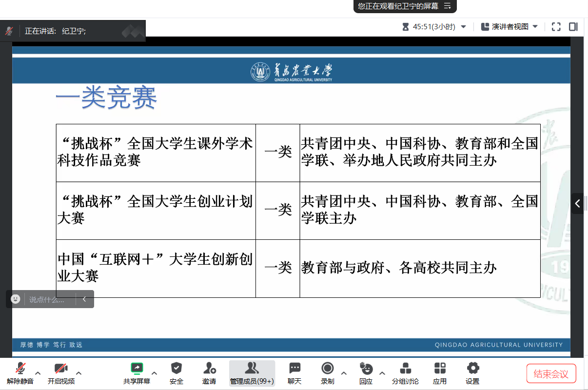Screen dimensions: 588x390
Task: Open the 应用 apps panel
Action: [440, 373]
